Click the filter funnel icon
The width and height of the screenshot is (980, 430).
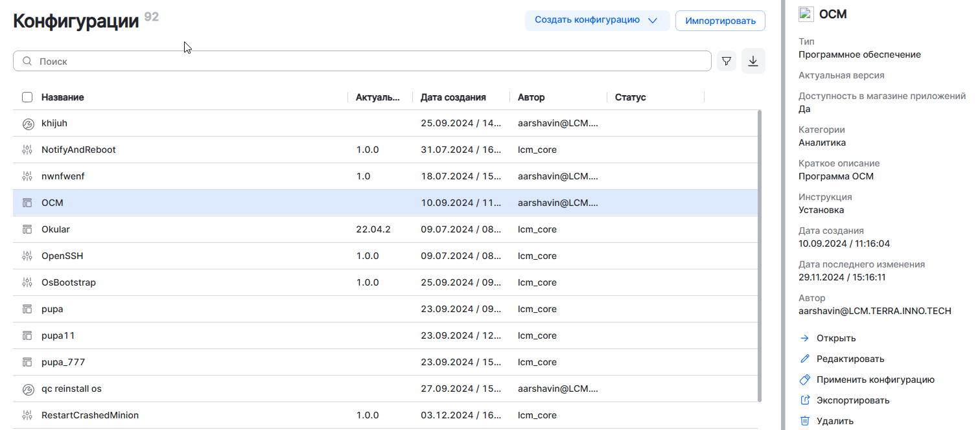click(x=727, y=61)
